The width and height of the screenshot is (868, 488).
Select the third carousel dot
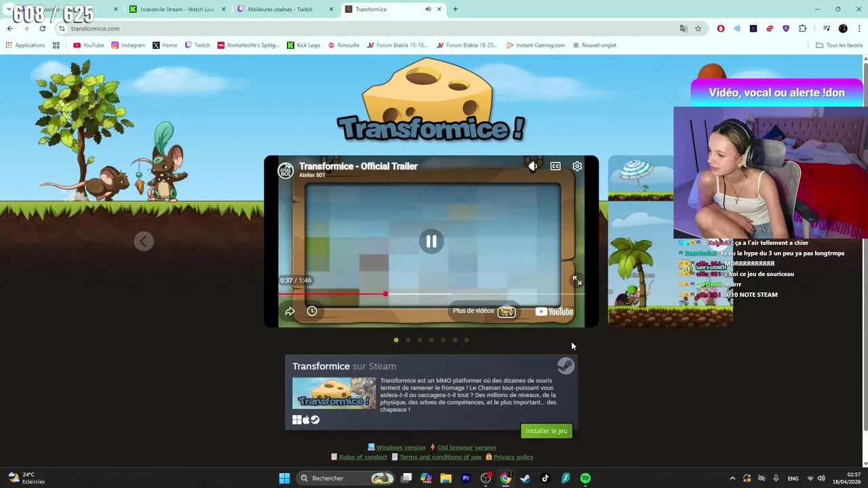click(x=420, y=340)
